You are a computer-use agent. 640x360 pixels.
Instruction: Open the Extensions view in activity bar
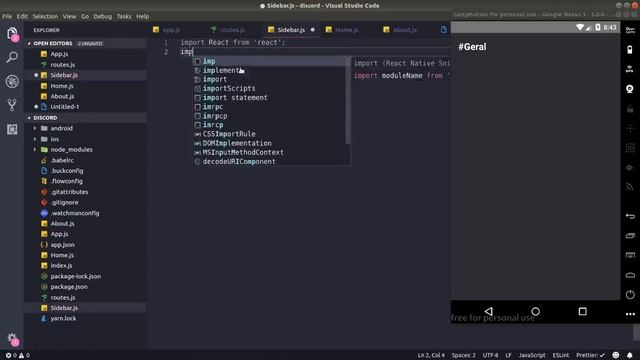pos(12,129)
